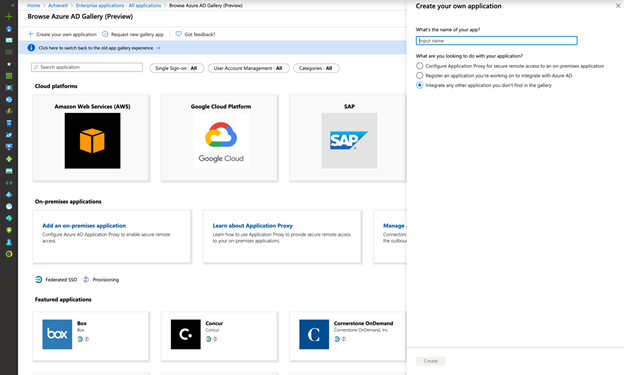Click the Create button in panel
This screenshot has height=375, width=624.
(x=431, y=361)
